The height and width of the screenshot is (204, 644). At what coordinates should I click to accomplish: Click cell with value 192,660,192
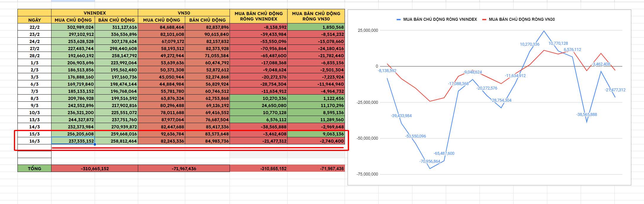coord(73,55)
